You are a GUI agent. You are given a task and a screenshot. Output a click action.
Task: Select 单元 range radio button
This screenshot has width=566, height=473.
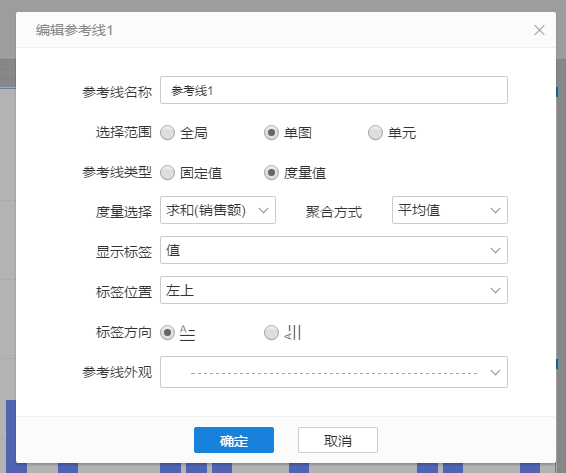375,133
